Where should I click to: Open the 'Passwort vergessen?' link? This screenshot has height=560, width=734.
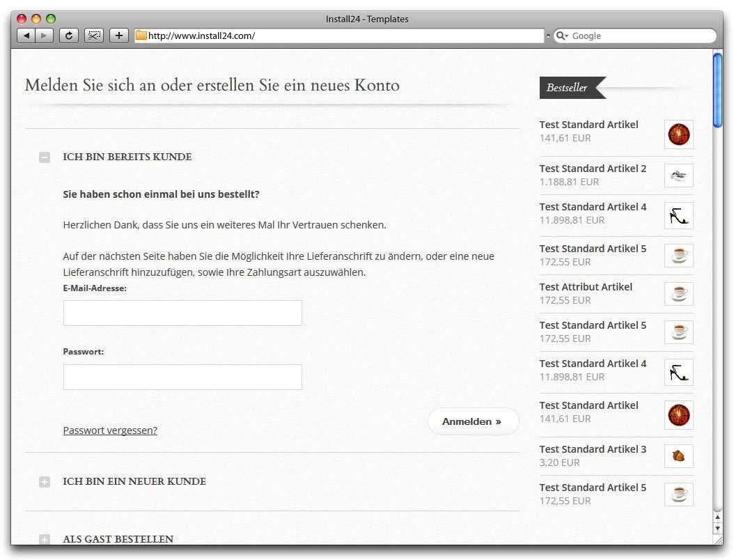(x=110, y=430)
